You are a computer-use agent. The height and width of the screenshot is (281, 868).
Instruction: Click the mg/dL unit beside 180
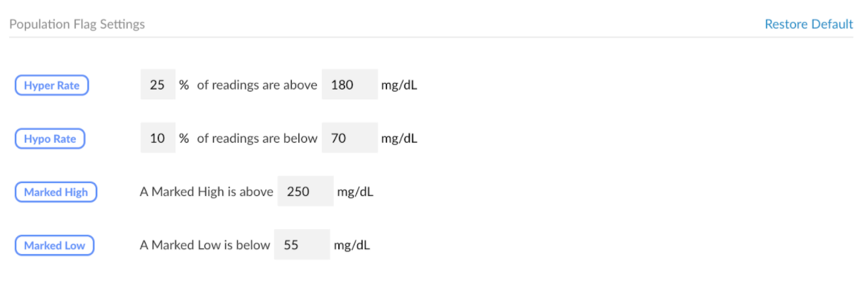click(x=399, y=85)
